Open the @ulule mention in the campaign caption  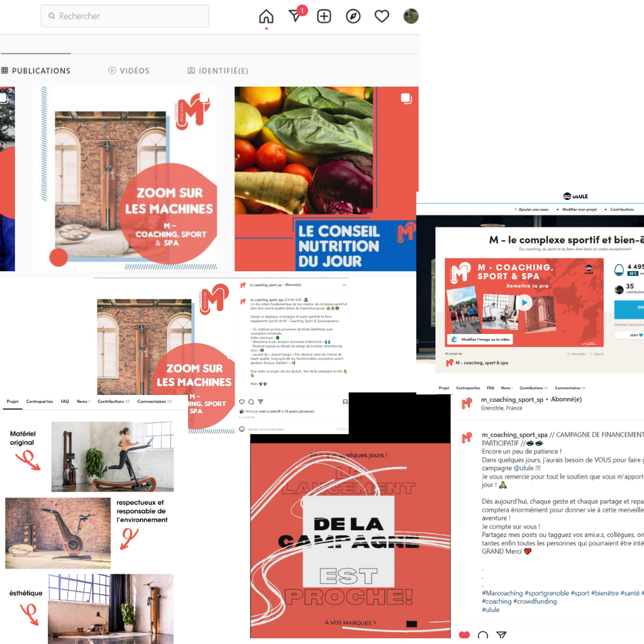pyautogui.click(x=524, y=468)
